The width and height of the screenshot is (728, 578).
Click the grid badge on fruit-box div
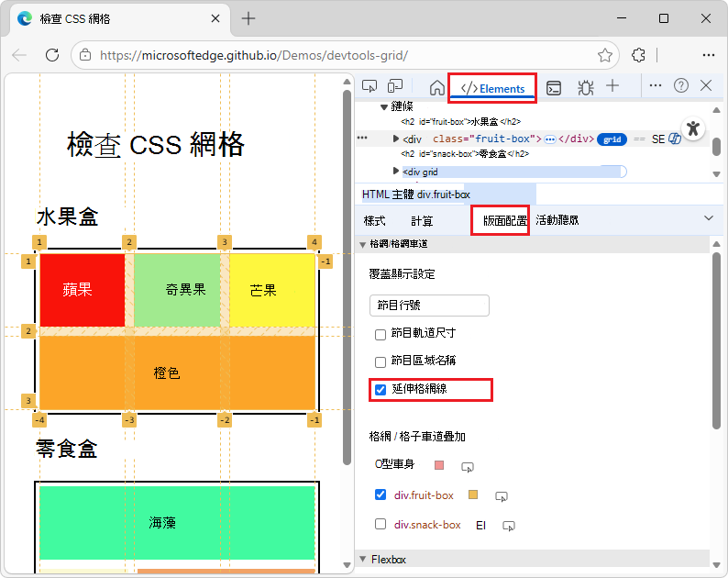612,139
